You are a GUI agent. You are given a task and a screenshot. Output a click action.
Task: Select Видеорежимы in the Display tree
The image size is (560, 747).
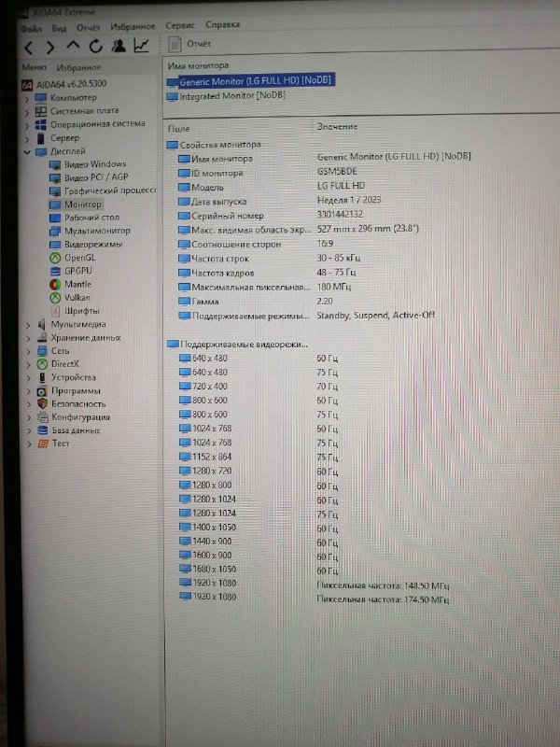coord(91,244)
